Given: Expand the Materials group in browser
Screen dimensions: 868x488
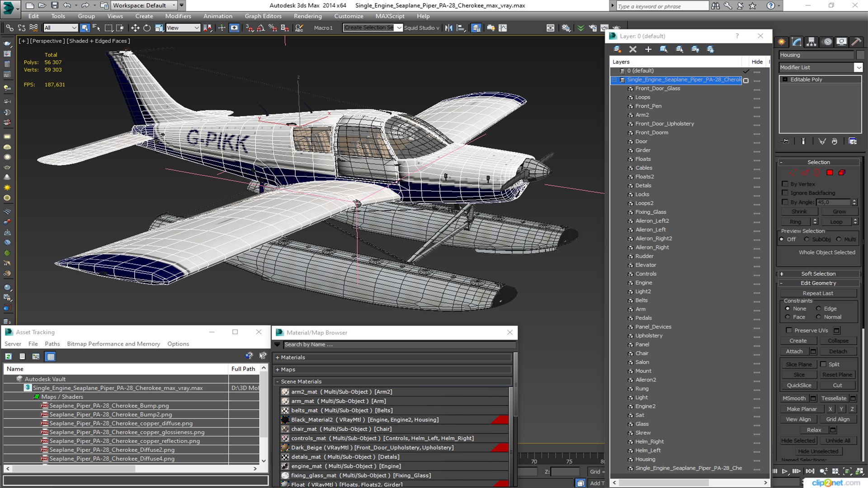Looking at the screenshot, I should [x=278, y=357].
